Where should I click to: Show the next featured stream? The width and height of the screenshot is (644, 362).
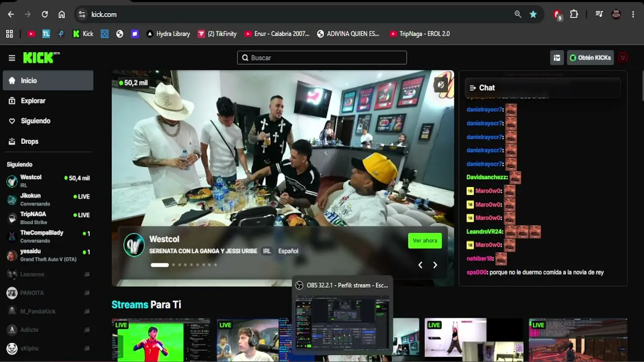click(x=435, y=265)
